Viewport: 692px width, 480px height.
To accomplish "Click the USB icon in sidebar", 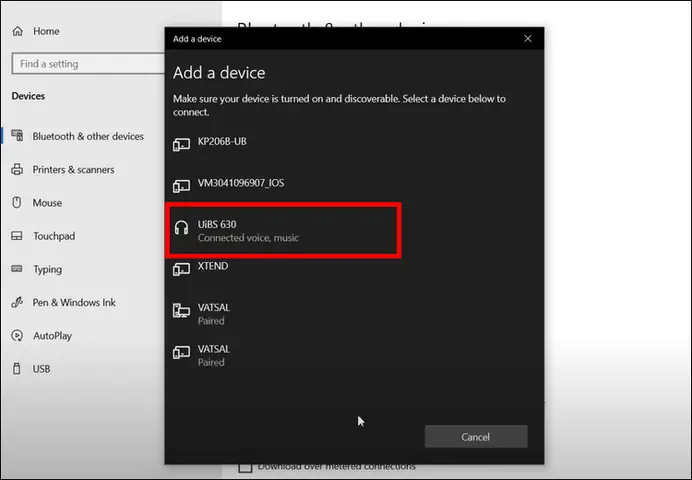I will pos(17,368).
